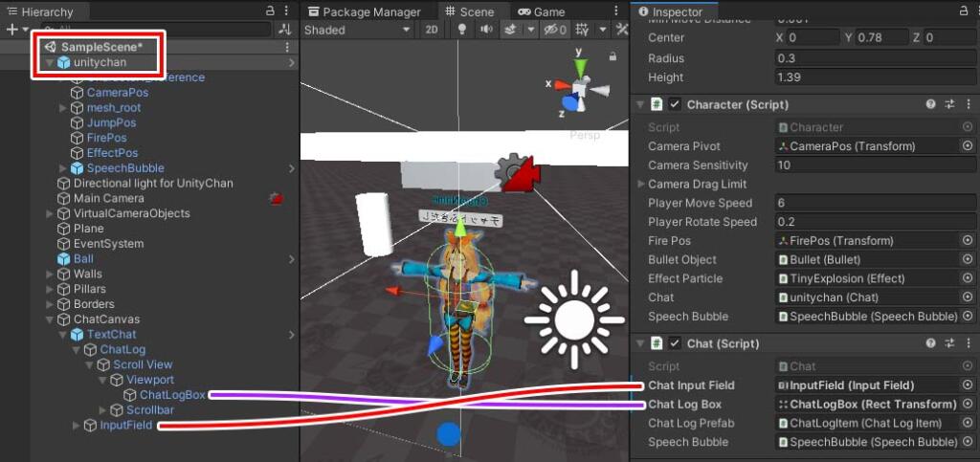Click the Hierarchy add (+) object button
Screen dimensions: 980x462
tap(11, 30)
